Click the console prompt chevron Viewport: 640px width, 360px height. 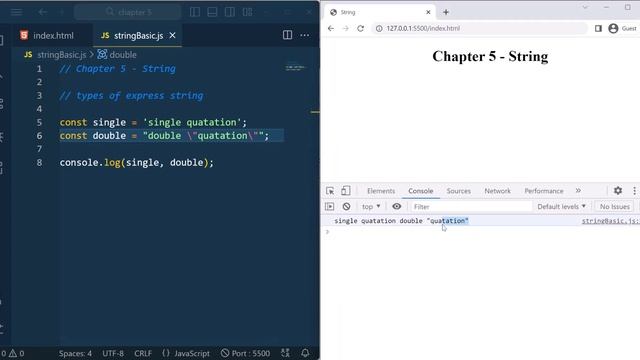327,232
